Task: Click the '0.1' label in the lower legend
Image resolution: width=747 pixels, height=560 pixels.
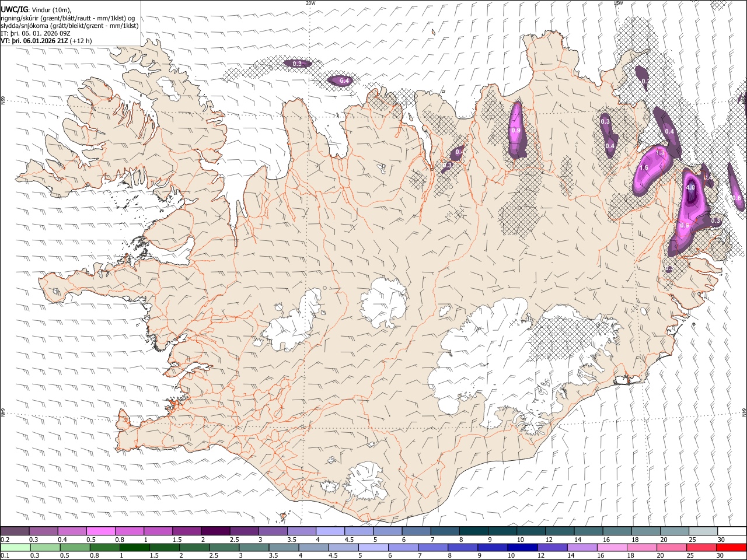Action: point(5,556)
